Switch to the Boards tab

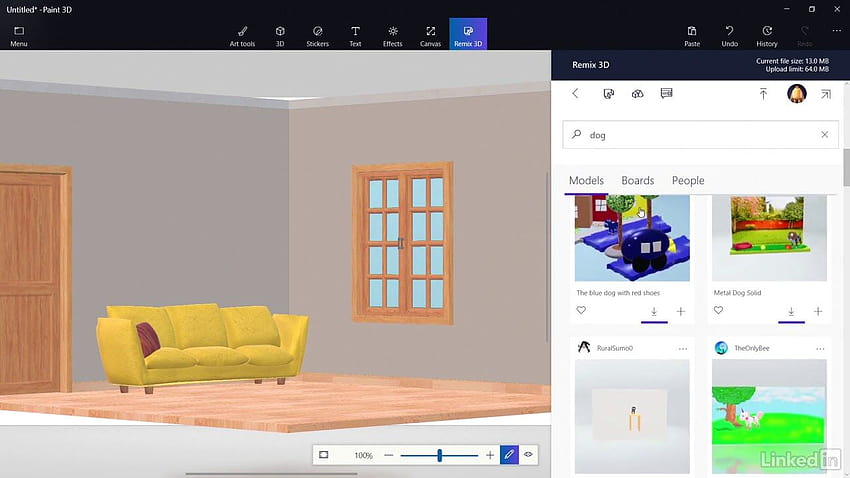pos(638,180)
